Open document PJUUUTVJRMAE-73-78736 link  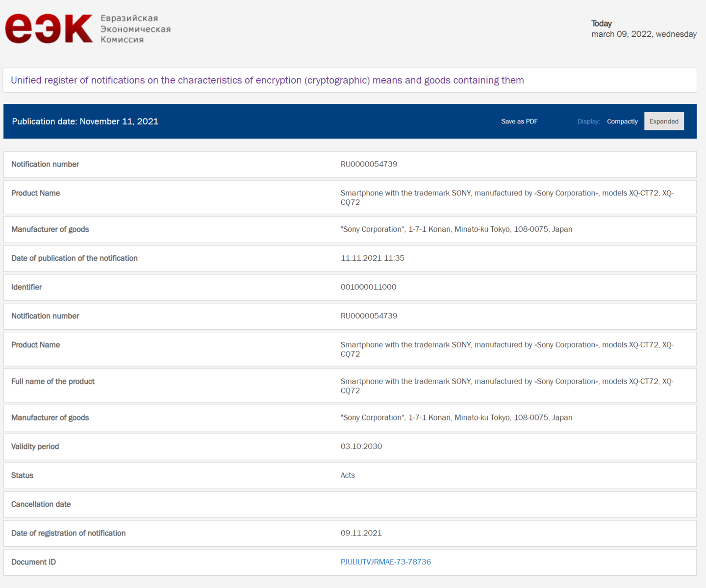pyautogui.click(x=386, y=562)
